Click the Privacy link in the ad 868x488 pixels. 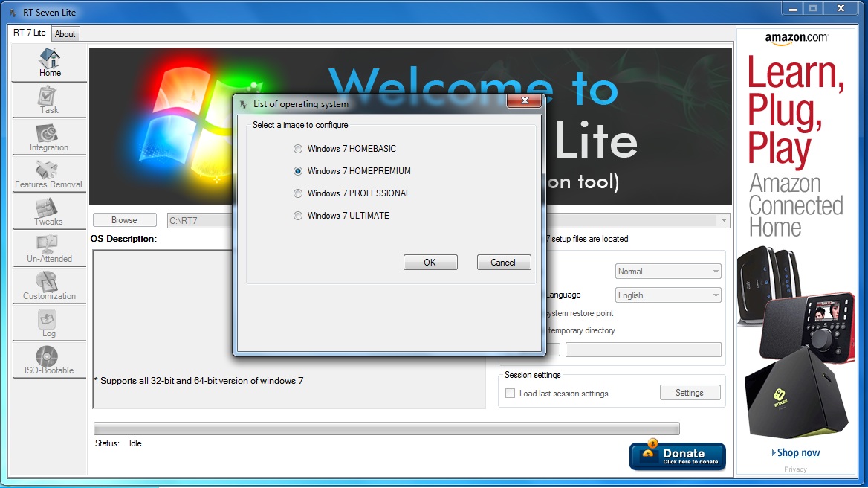point(795,469)
